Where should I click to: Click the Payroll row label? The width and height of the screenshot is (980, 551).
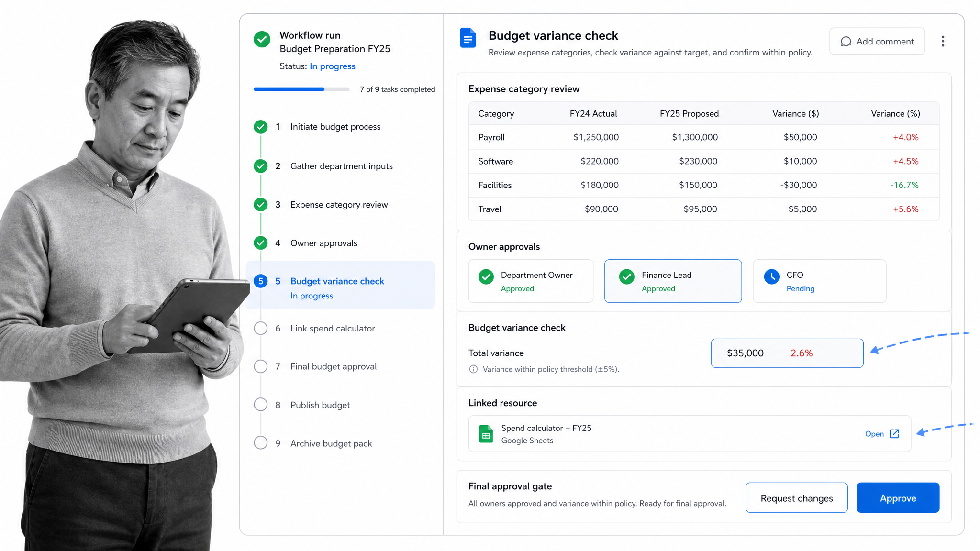pos(491,137)
